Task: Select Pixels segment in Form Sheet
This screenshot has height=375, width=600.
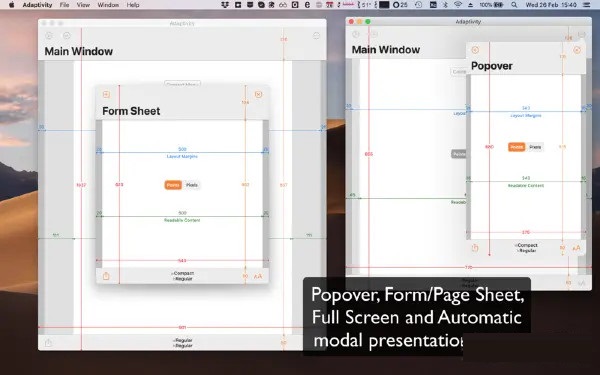Action: [x=192, y=185]
